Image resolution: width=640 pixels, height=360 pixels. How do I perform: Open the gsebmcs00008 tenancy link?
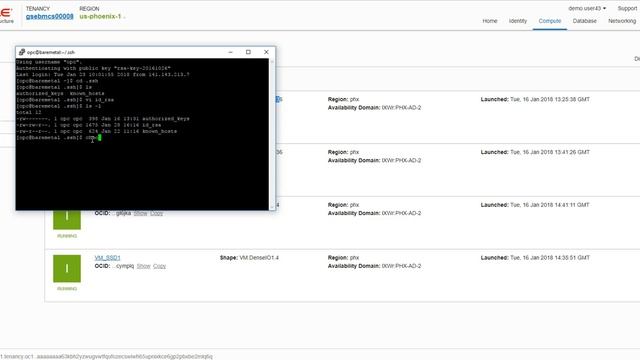click(49, 16)
